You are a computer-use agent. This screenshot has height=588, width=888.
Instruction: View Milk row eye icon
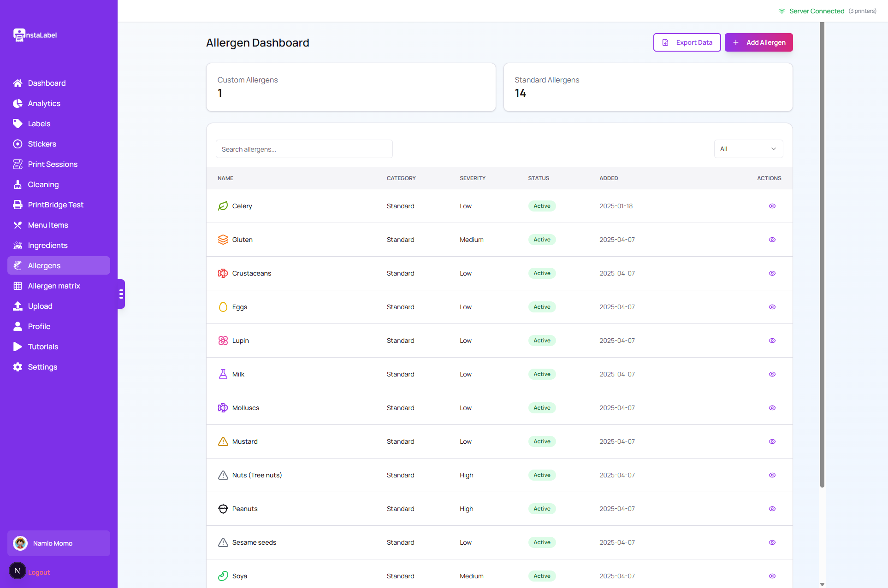coord(772,374)
